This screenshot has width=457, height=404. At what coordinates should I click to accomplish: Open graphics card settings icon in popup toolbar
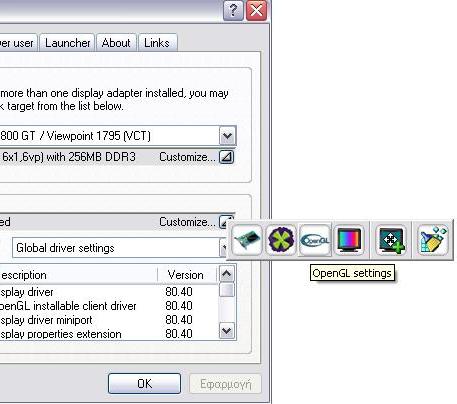[x=246, y=240]
